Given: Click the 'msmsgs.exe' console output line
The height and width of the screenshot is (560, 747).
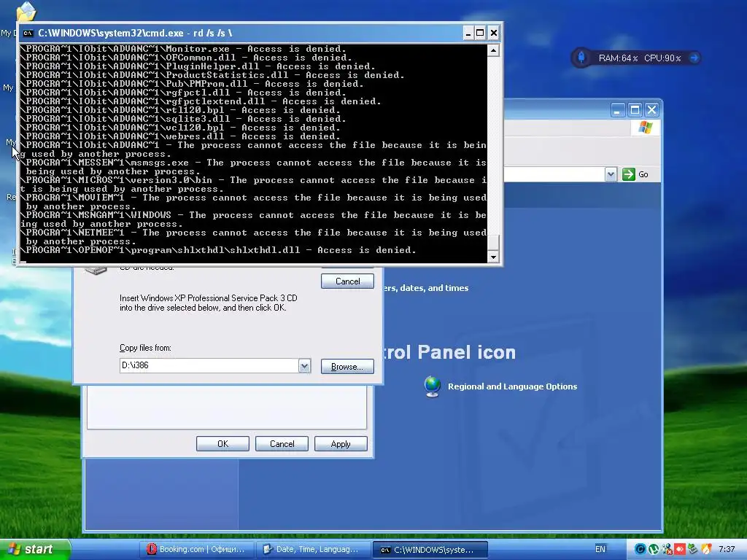Looking at the screenshot, I should (x=253, y=167).
